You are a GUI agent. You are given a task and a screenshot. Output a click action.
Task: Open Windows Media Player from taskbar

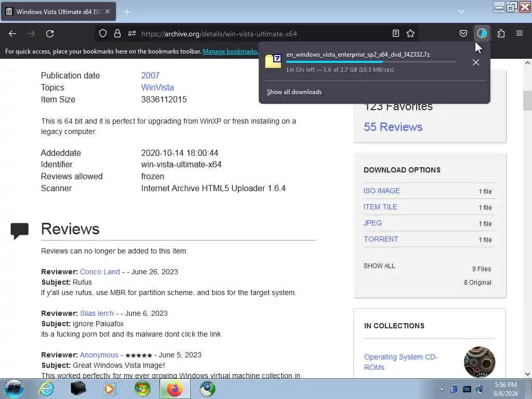[110, 389]
